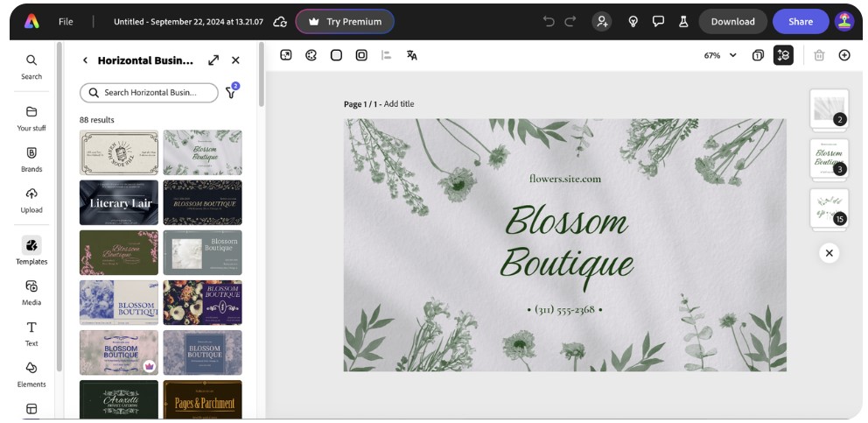
Task: Select the purple dark floral Blossom template
Action: [203, 302]
